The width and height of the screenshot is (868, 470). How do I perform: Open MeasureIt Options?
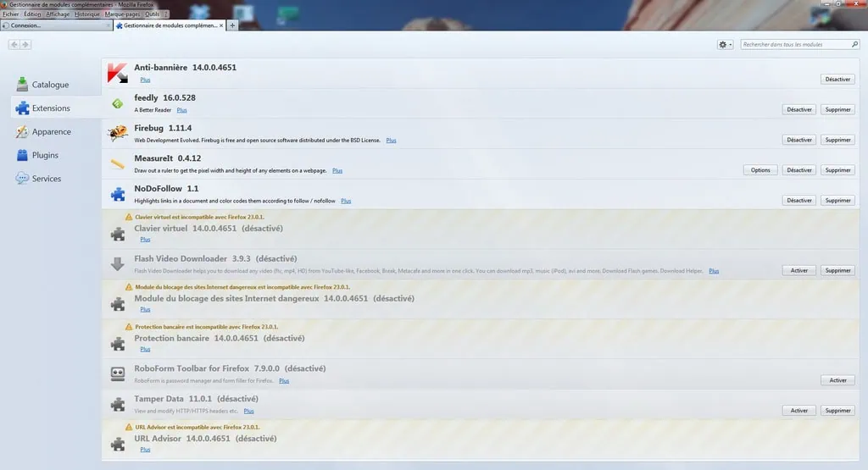(x=760, y=170)
